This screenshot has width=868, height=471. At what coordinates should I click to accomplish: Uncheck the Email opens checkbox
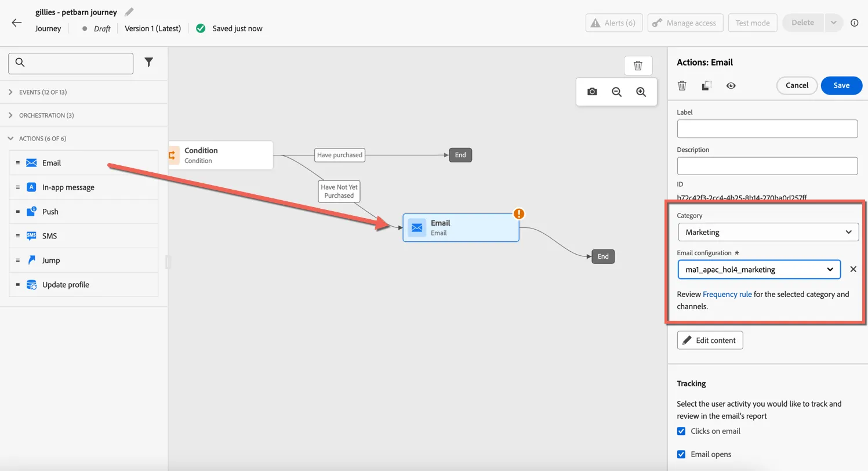[x=681, y=454]
